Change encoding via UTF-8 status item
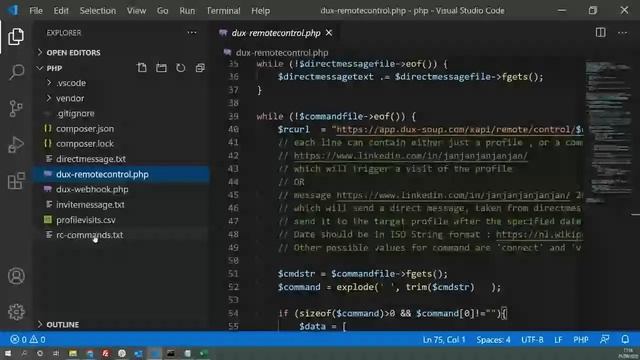The height and width of the screenshot is (360, 640). point(532,340)
